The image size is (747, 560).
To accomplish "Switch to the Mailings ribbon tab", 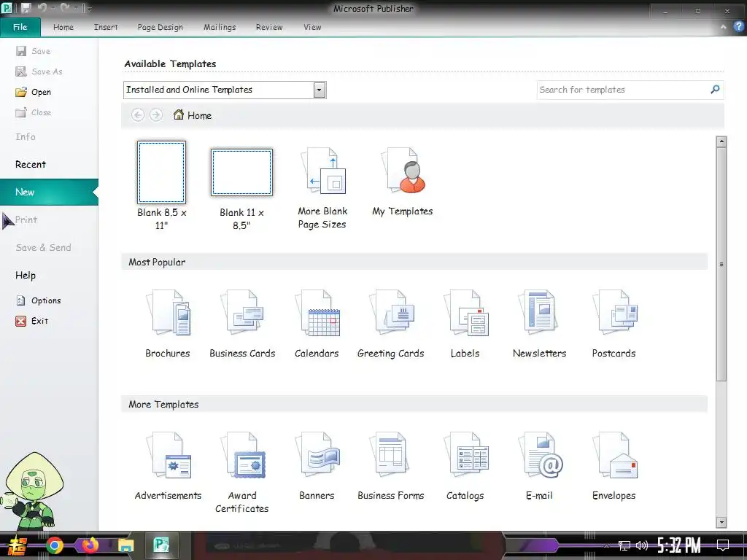I will (x=220, y=27).
